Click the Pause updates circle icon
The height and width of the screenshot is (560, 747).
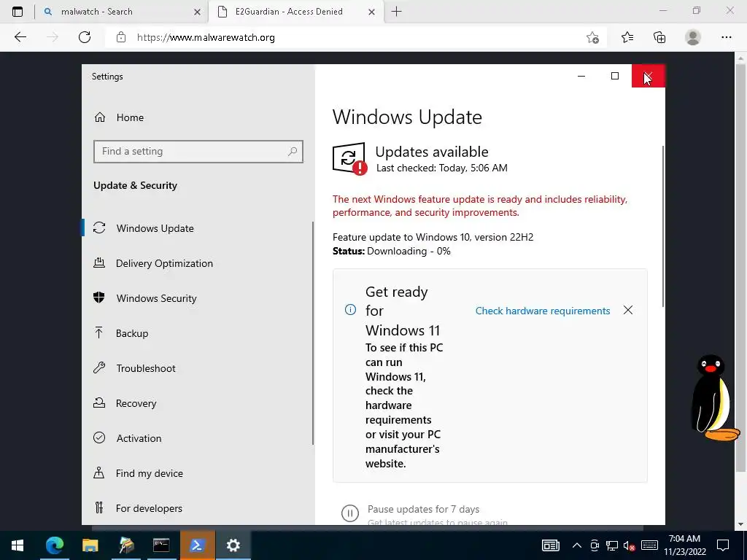point(350,513)
